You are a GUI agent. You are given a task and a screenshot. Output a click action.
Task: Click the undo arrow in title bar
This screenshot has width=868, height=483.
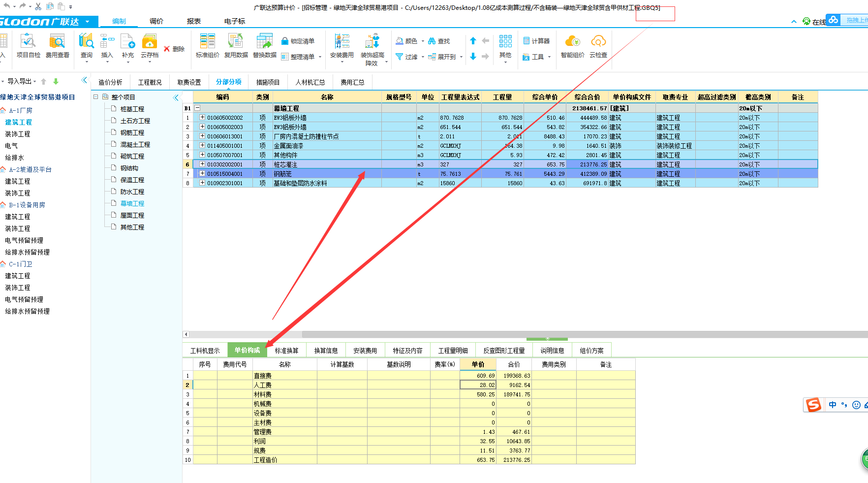pyautogui.click(x=7, y=6)
